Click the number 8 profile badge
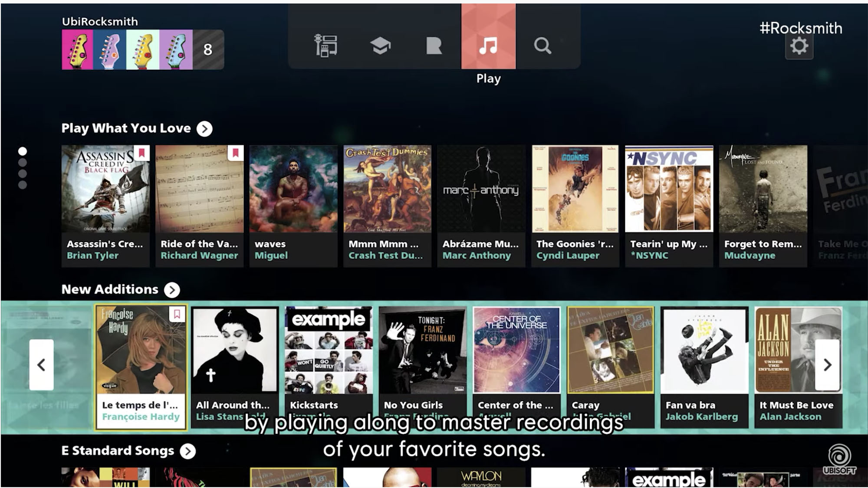 coord(208,49)
